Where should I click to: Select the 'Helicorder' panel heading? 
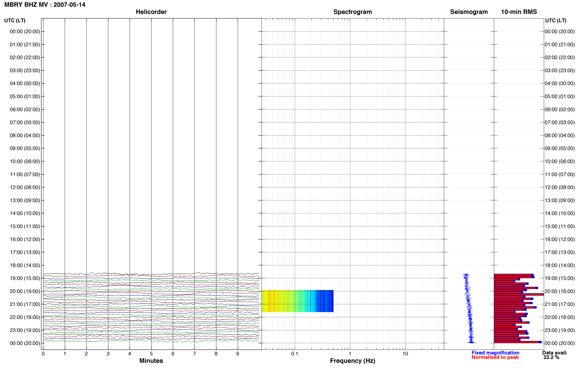(x=151, y=12)
